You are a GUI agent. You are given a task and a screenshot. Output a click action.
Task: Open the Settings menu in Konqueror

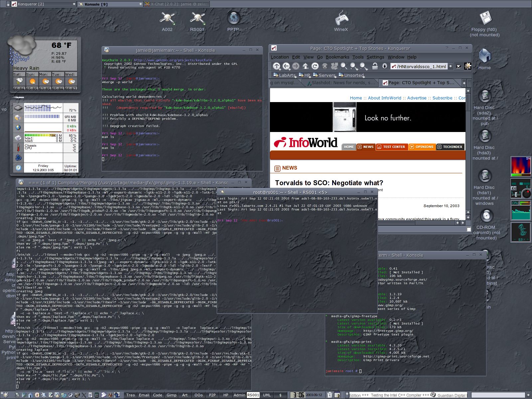tap(375, 57)
